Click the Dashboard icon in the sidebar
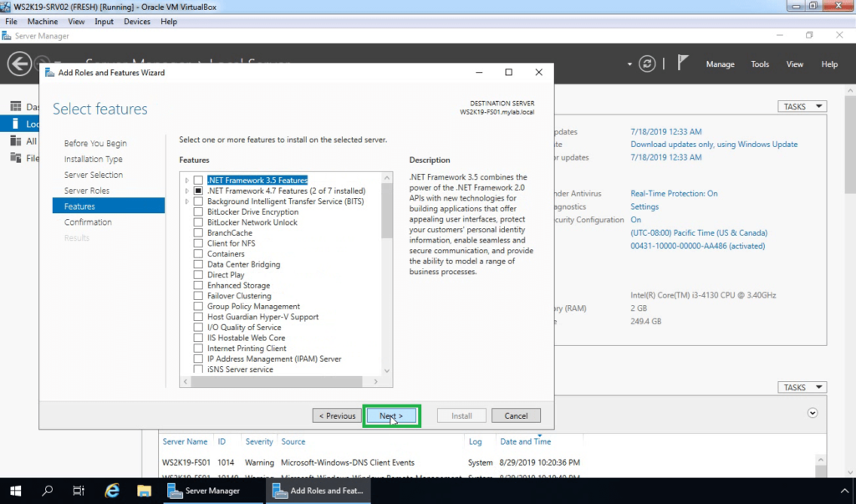 point(16,106)
